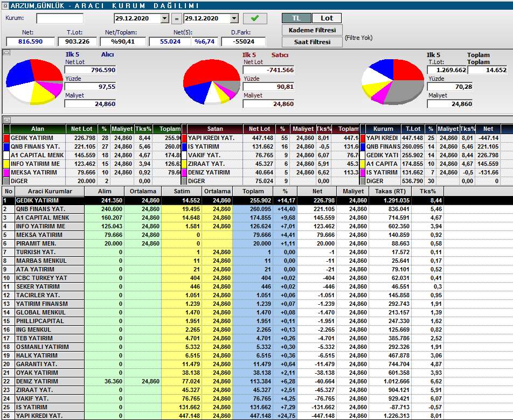
Task: Click blue swatch beside QNB FINANS YAT. in Alan table
Action: tap(6, 146)
